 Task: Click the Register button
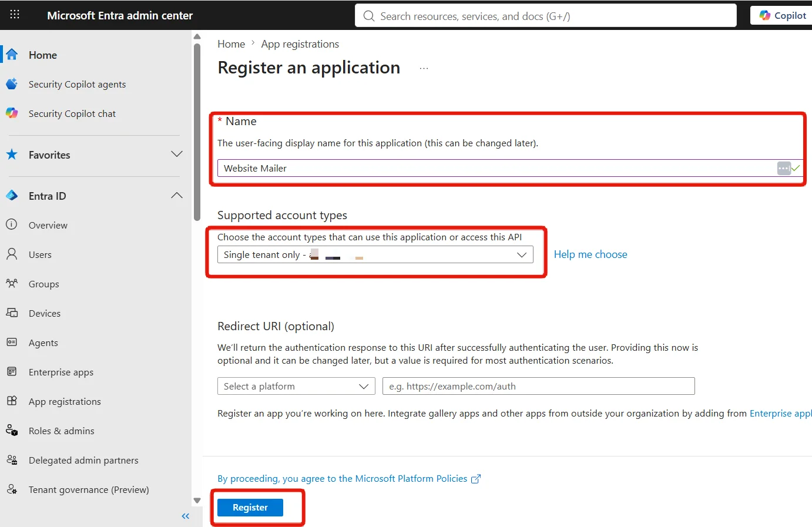click(250, 507)
